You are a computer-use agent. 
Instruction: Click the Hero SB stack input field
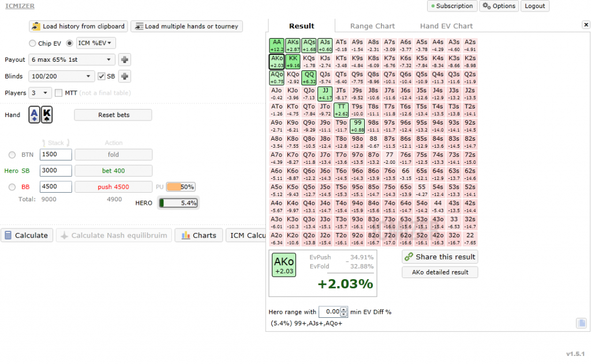[x=56, y=171]
